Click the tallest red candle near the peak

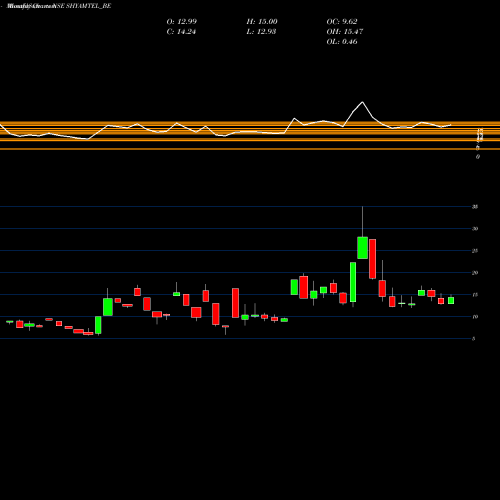[372, 259]
